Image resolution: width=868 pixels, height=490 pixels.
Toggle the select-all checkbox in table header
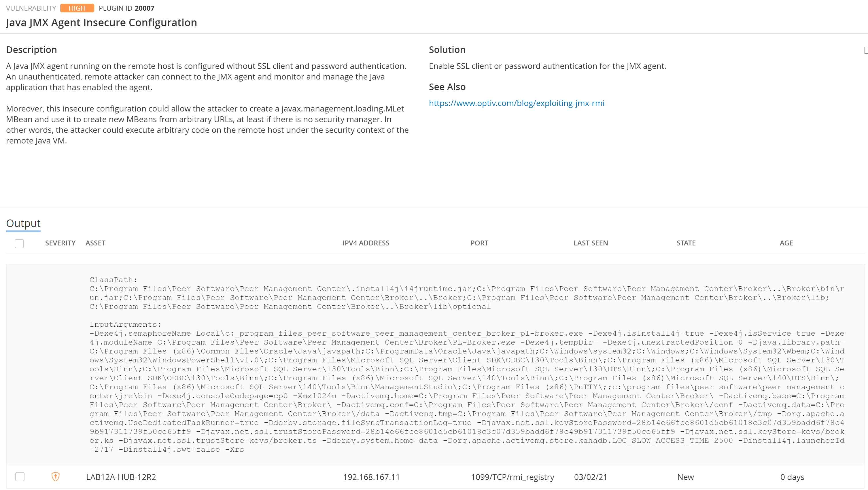pyautogui.click(x=19, y=243)
